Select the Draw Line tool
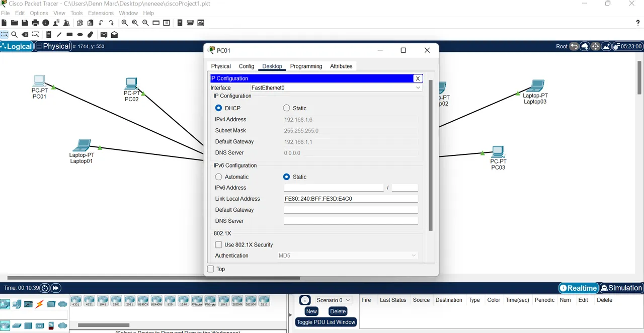The width and height of the screenshot is (644, 333). 59,34
